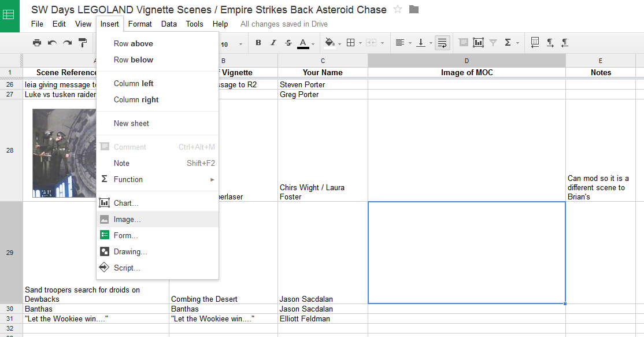Toggle text wrapping

(442, 43)
